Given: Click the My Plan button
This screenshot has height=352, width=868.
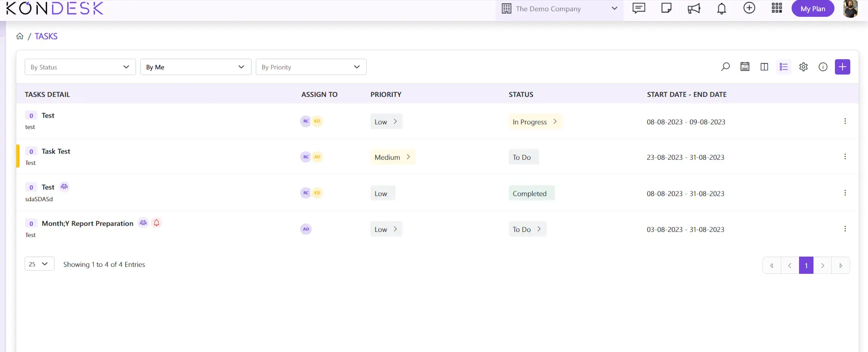Looking at the screenshot, I should coord(813,9).
